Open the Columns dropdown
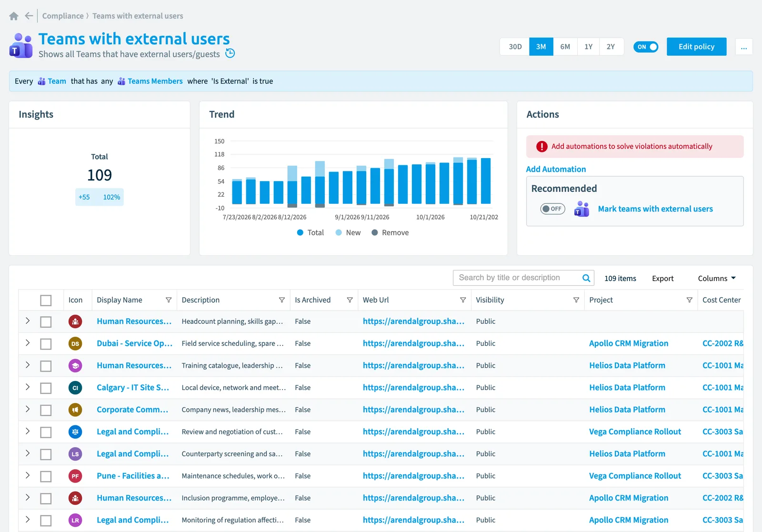The height and width of the screenshot is (532, 762). pos(717,278)
